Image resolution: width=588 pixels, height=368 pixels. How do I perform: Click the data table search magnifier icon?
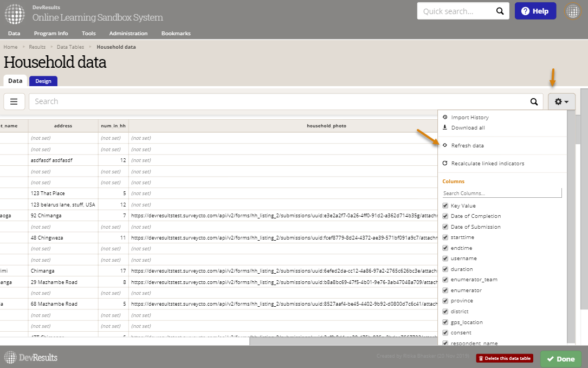point(534,102)
